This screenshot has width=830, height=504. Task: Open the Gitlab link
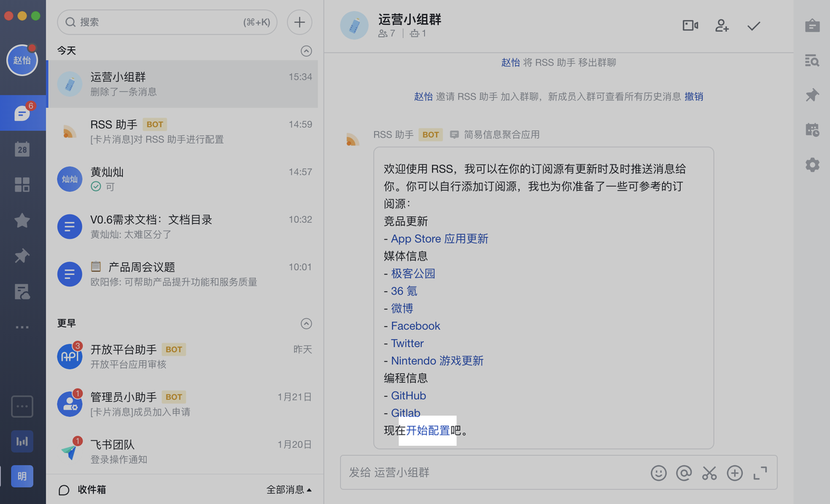[x=405, y=413]
